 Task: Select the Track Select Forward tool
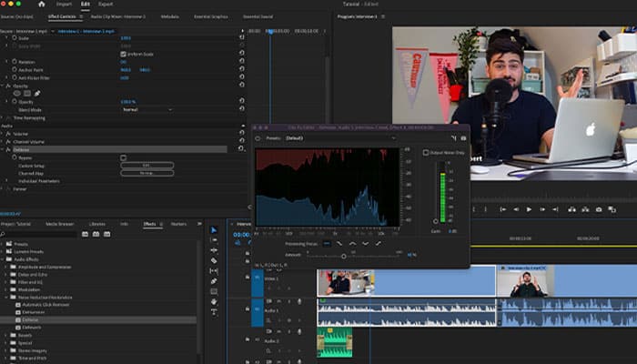pyautogui.click(x=214, y=240)
